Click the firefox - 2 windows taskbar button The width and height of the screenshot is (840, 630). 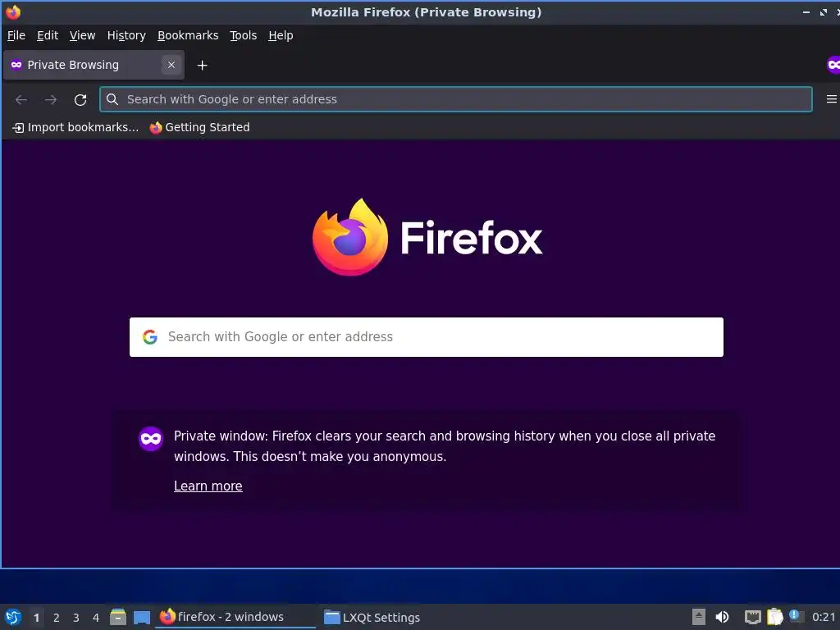click(x=235, y=617)
